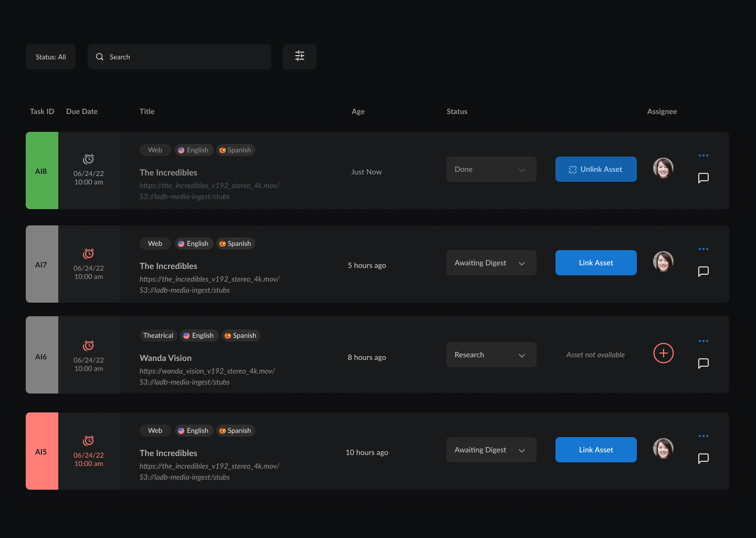Click the Spanish tag in Wanda Vision row
Image resolution: width=756 pixels, height=538 pixels.
coord(241,336)
